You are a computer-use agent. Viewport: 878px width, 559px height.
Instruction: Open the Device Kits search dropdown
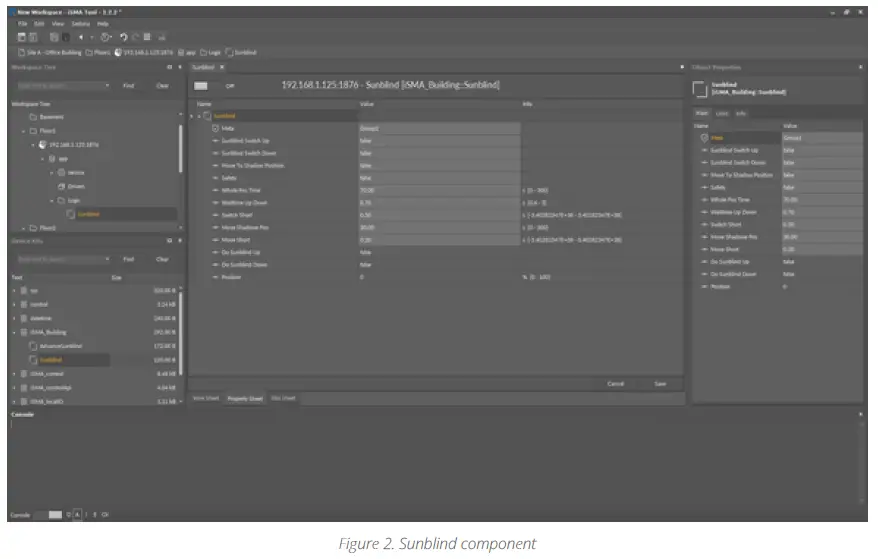[x=107, y=259]
